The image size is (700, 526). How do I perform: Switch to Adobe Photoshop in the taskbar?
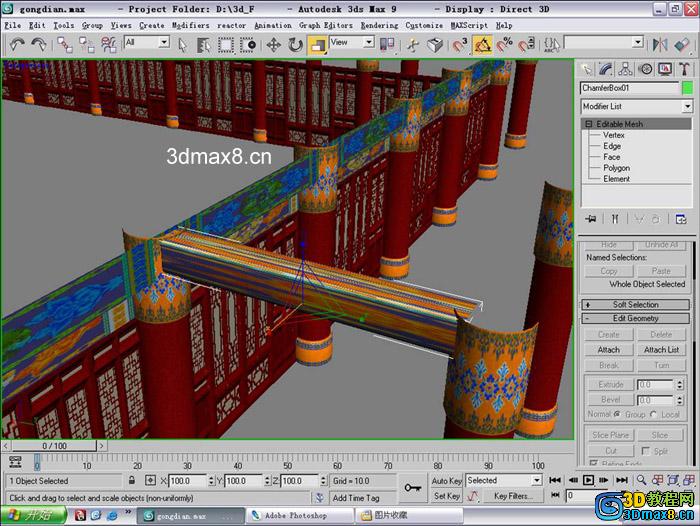pos(300,516)
